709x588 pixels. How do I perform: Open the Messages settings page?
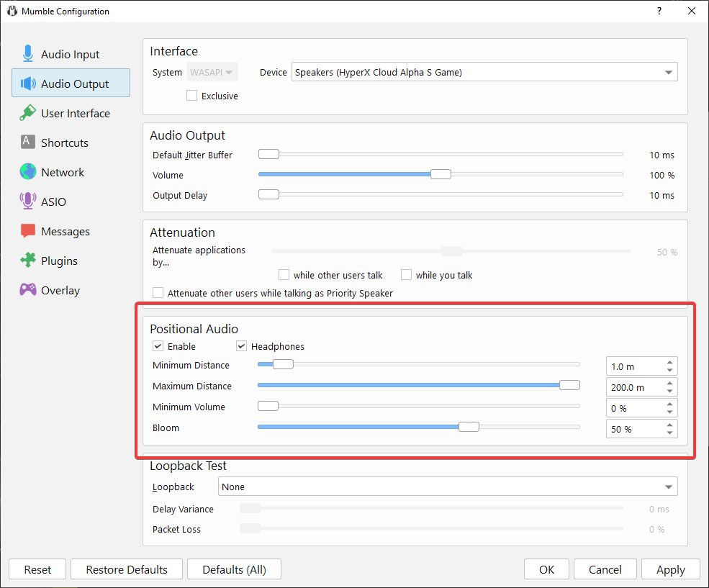[x=71, y=232]
